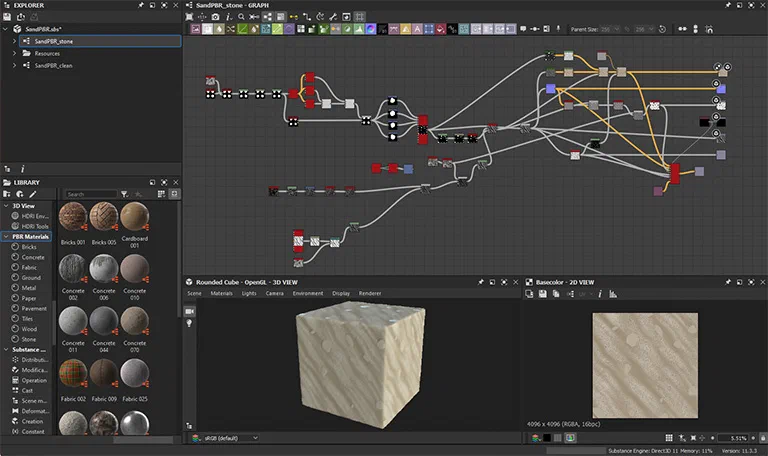The width and height of the screenshot is (768, 456).
Task: Expand the Resources folder
Action: 14,53
